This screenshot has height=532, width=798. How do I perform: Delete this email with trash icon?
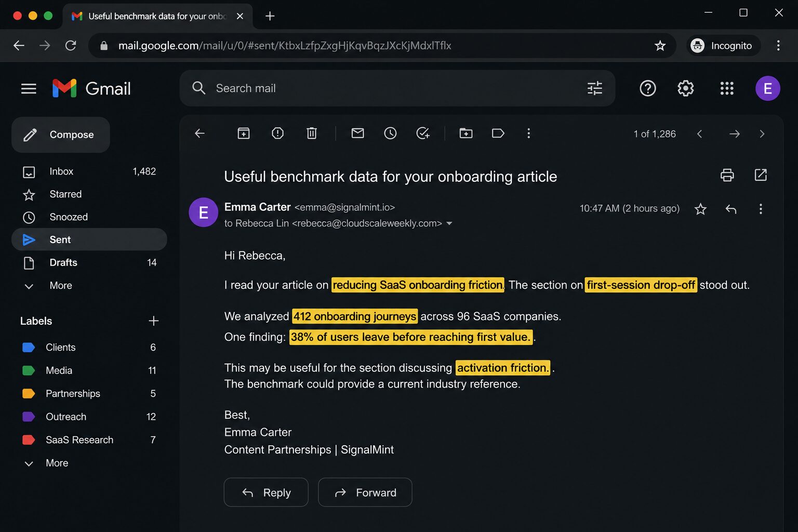[x=311, y=134]
